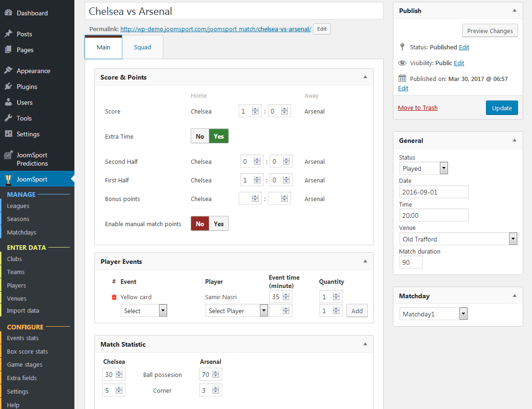Set manual match points to No
Image resolution: width=532 pixels, height=409 pixels.
pos(200,224)
